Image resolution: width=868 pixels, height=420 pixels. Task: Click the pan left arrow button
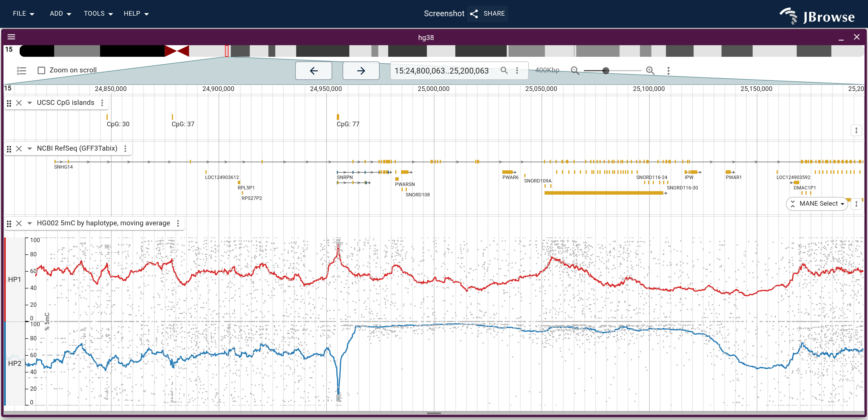point(314,70)
